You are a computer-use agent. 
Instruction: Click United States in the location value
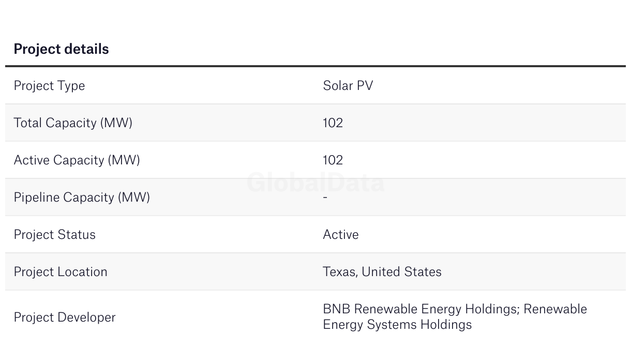coord(401,272)
